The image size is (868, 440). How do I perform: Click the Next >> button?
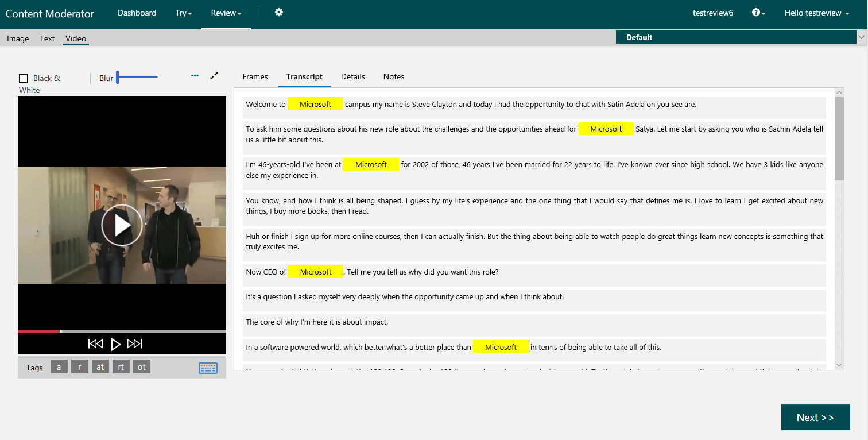pyautogui.click(x=816, y=417)
